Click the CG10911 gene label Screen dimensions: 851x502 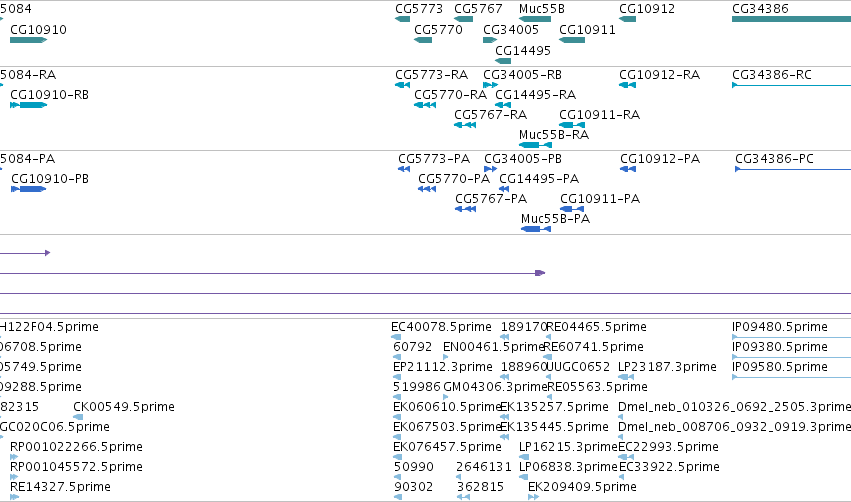tap(587, 30)
